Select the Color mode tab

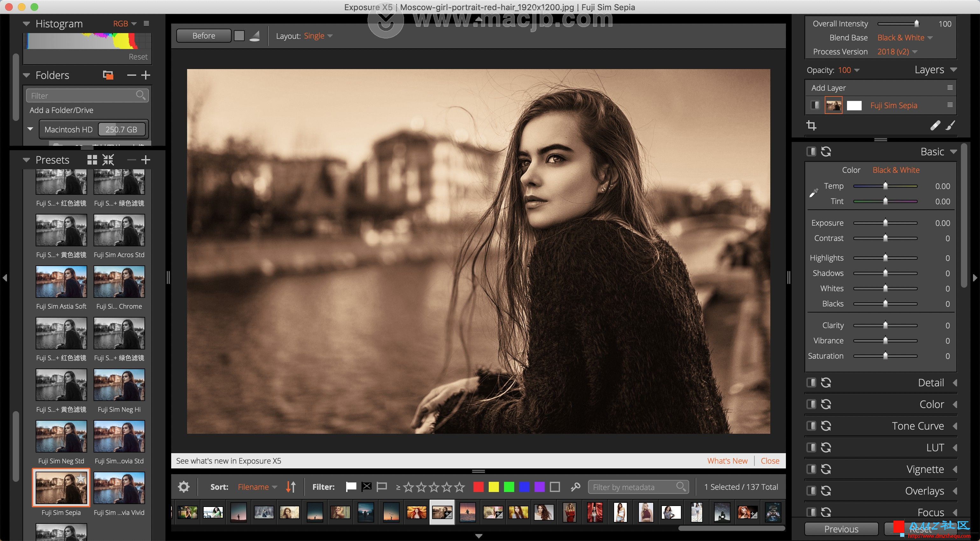coord(851,170)
